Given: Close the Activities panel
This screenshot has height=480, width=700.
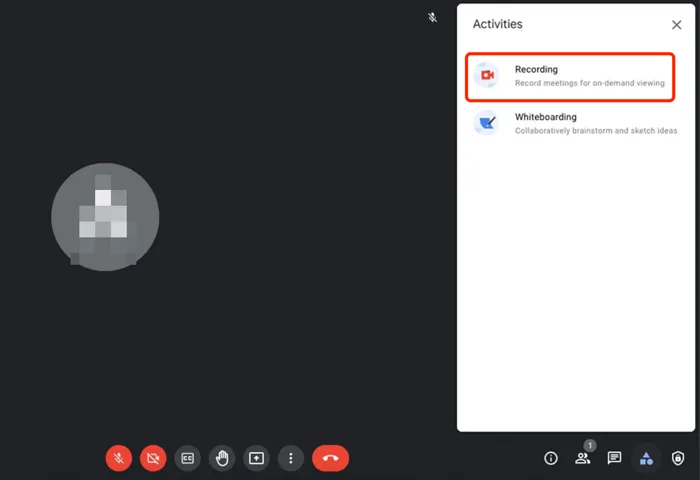Looking at the screenshot, I should [677, 25].
